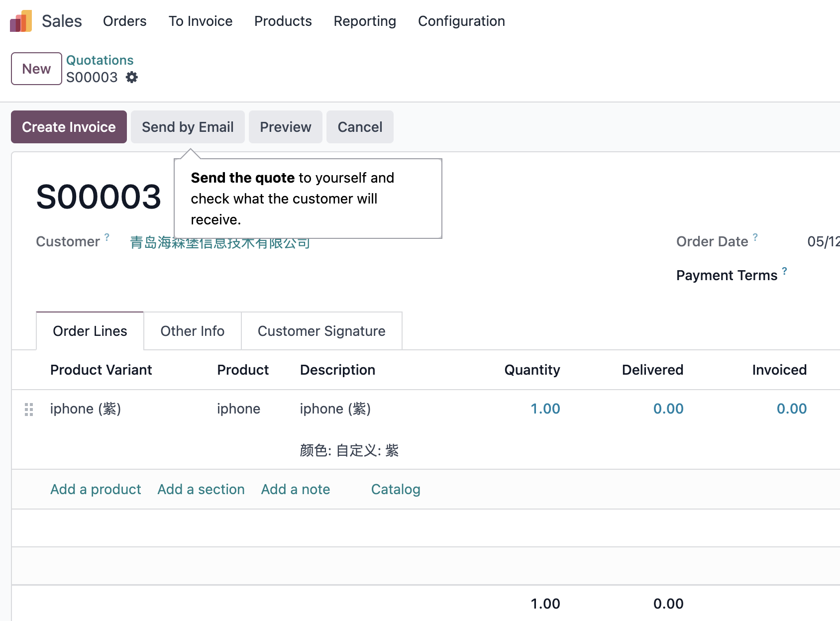
Task: Open the product Catalog link
Action: (x=396, y=489)
